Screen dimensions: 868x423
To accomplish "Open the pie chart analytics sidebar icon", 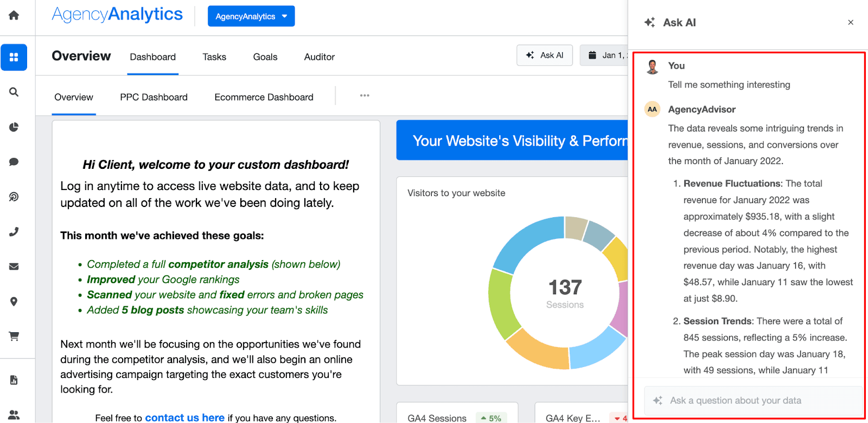I will (14, 127).
